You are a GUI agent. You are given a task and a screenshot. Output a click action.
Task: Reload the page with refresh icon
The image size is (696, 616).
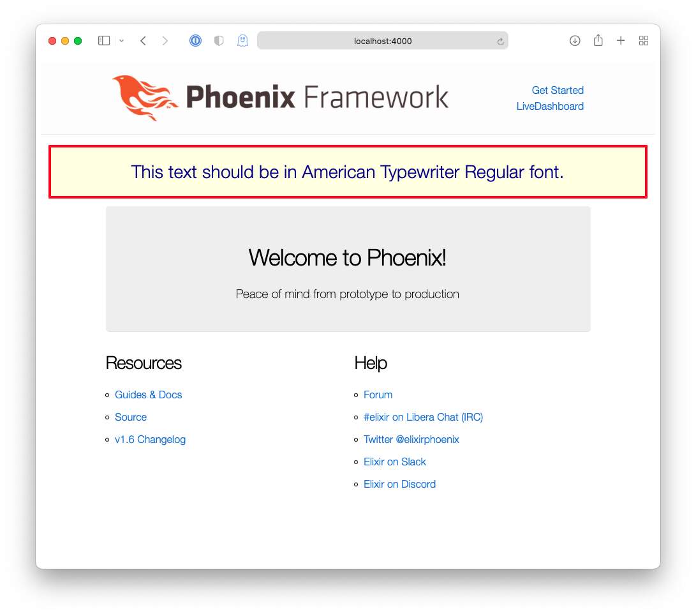tap(500, 41)
